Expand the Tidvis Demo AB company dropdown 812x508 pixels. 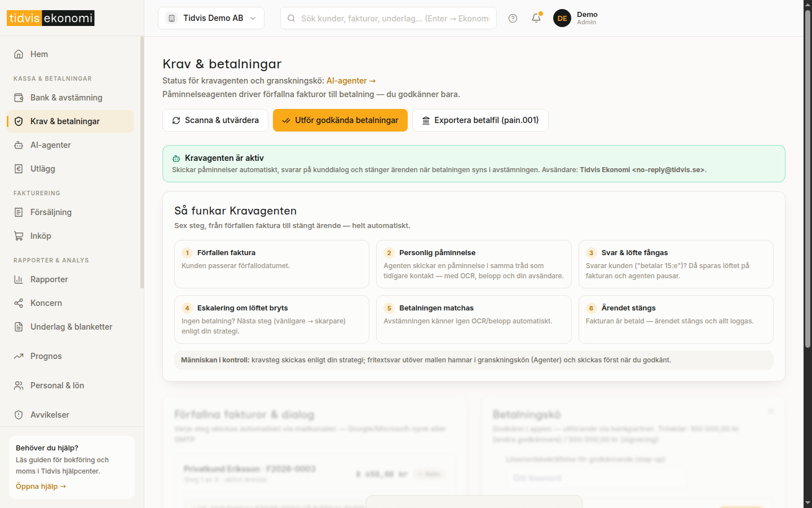click(x=211, y=18)
